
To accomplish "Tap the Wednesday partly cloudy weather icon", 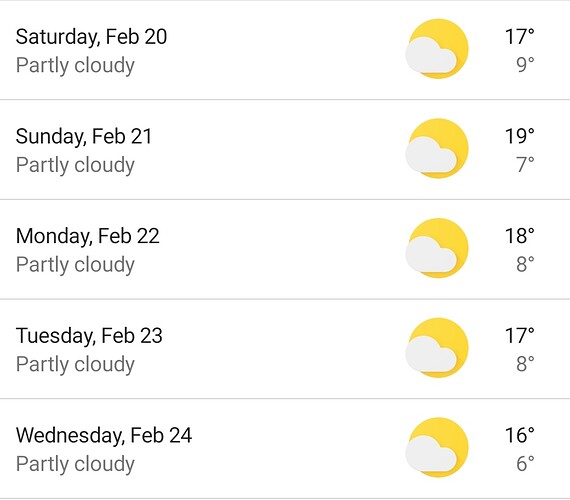I will 437,447.
